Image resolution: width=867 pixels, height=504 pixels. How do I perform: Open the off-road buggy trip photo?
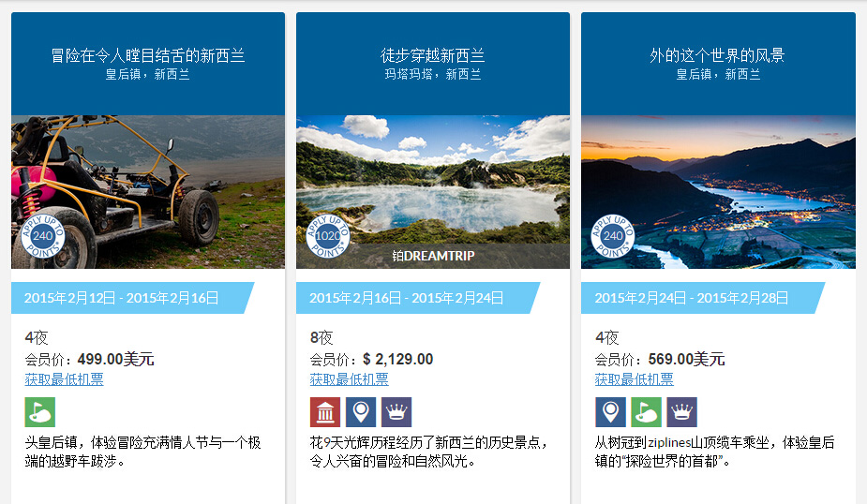click(148, 192)
